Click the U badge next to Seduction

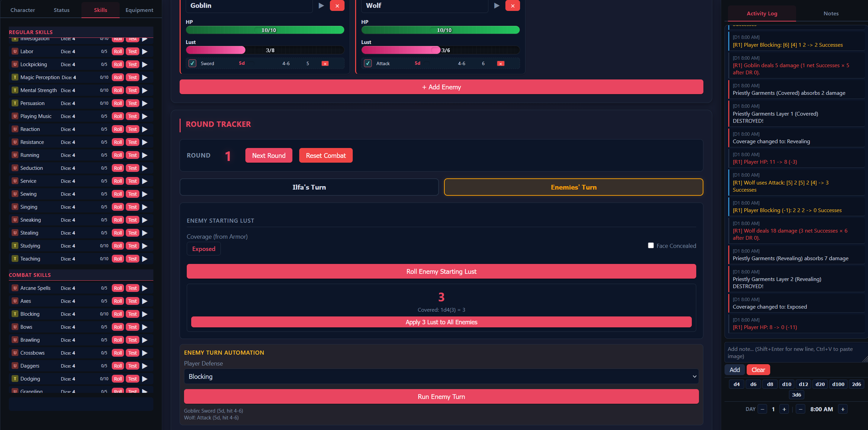[x=15, y=168]
